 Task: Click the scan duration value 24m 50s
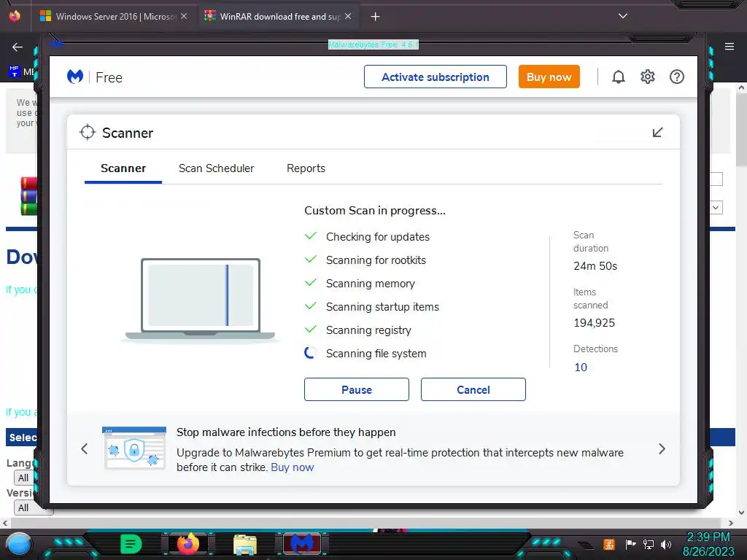point(595,265)
